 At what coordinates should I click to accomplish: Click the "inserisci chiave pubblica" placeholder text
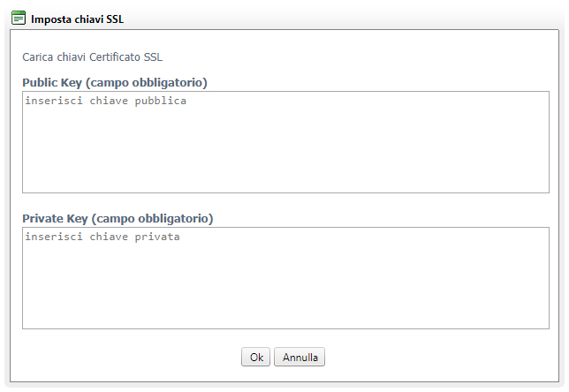click(106, 101)
